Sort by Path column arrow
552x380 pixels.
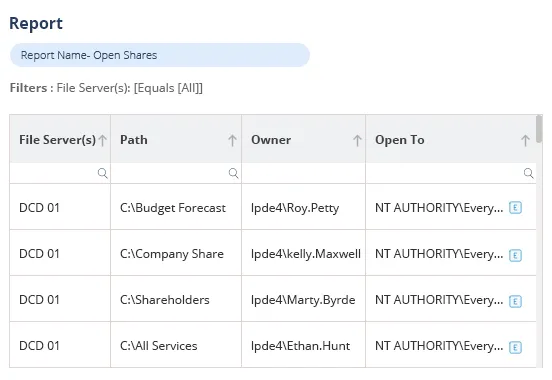[232, 140]
